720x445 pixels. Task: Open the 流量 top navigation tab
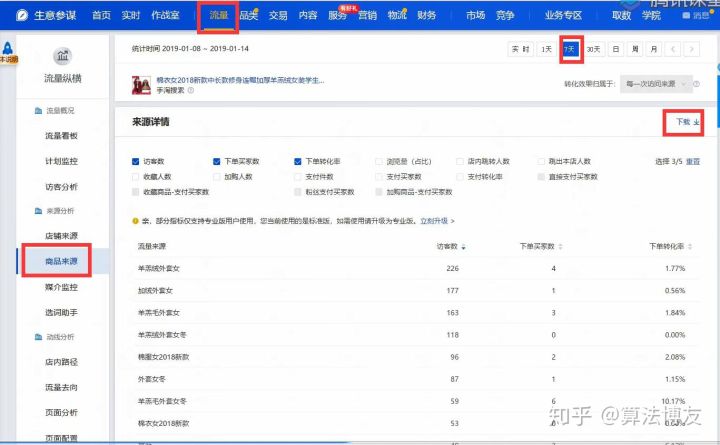(x=216, y=15)
